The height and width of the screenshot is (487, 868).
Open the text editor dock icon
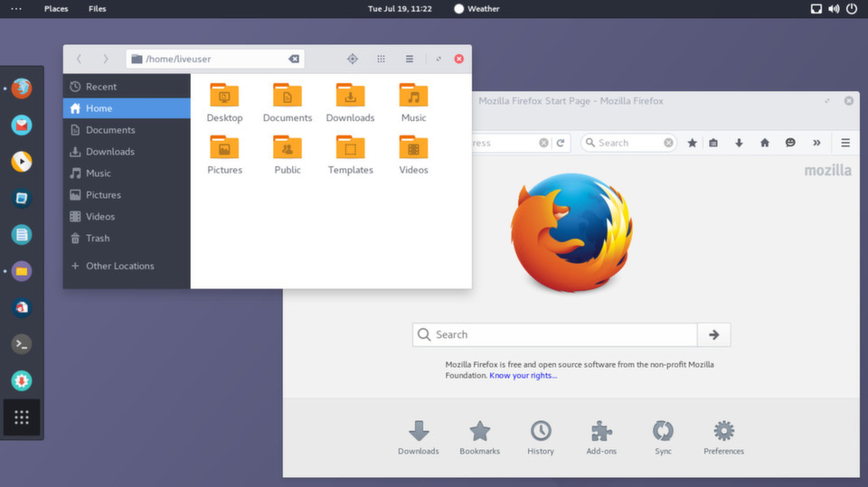[x=22, y=235]
